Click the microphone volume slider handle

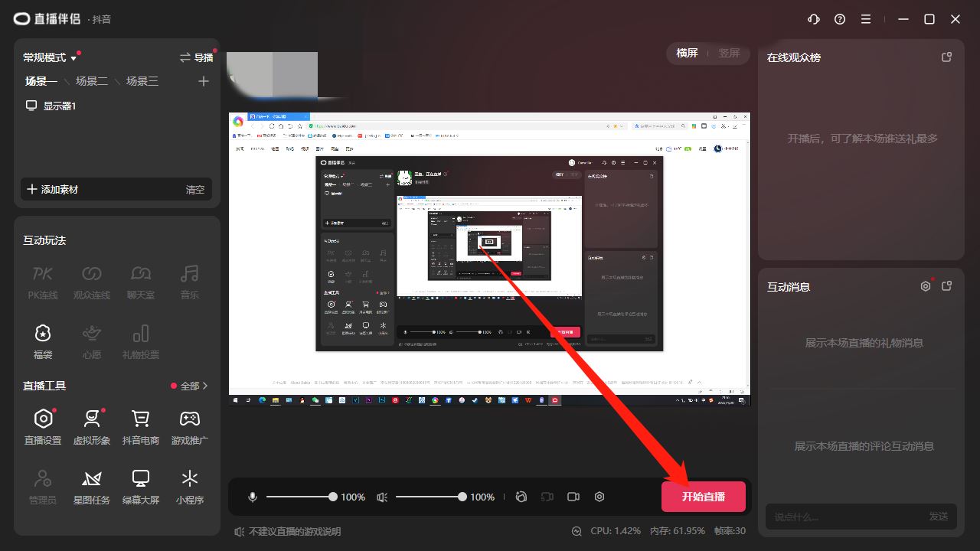[x=333, y=497]
